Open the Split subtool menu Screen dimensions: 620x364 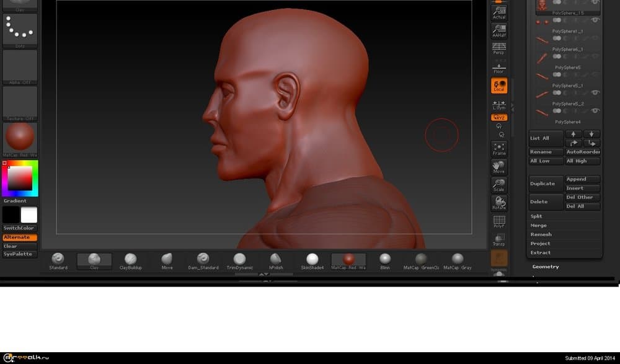[x=536, y=216]
